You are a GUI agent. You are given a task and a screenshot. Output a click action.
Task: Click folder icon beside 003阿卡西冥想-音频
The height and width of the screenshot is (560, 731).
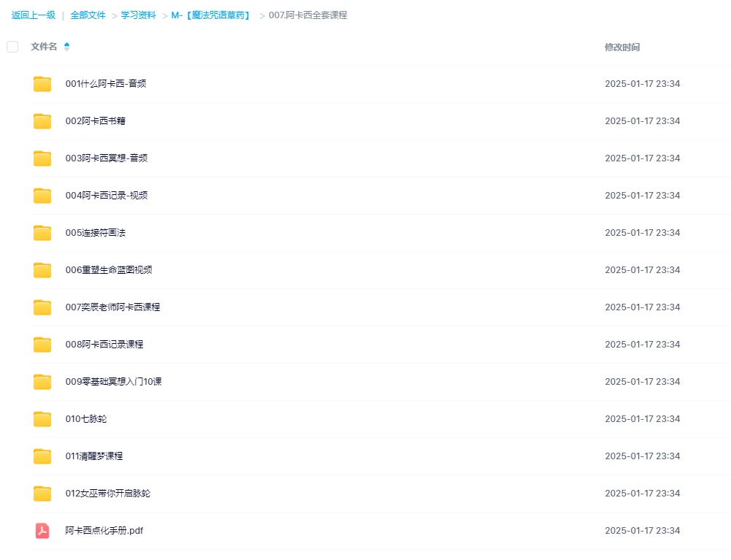coord(42,158)
